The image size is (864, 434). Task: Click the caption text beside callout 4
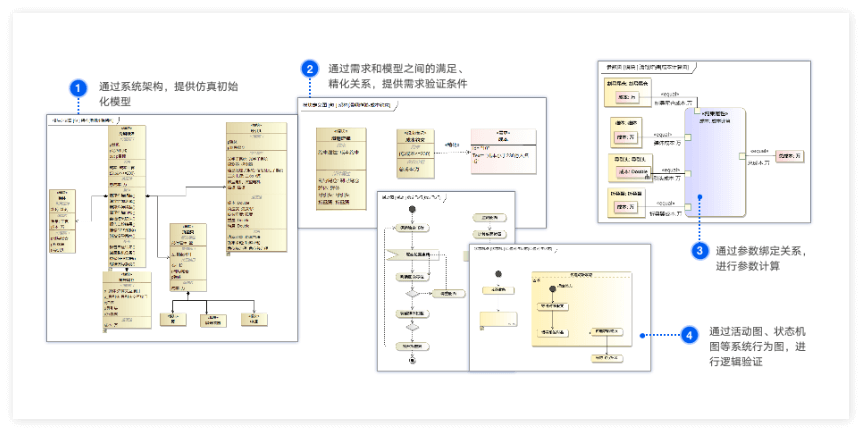[755, 345]
